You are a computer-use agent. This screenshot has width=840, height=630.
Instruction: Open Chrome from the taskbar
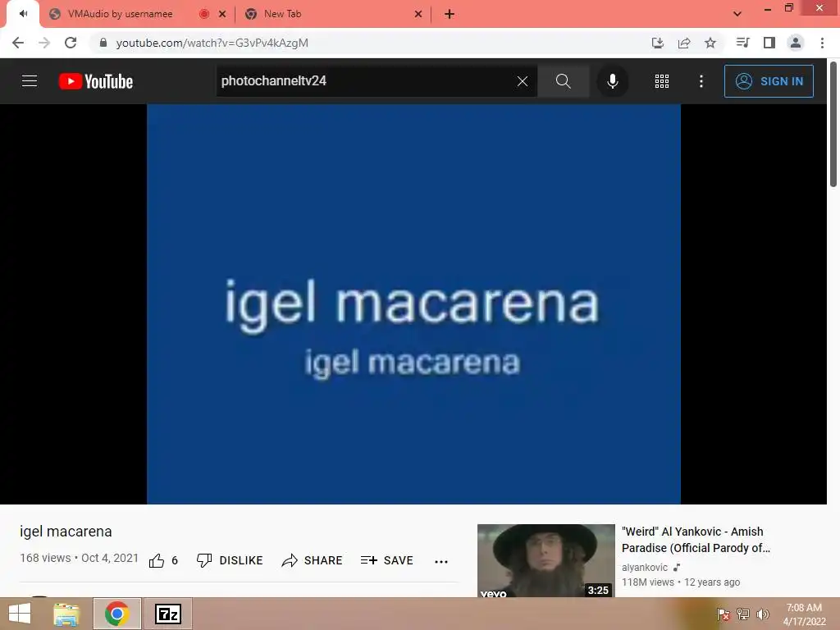[116, 614]
